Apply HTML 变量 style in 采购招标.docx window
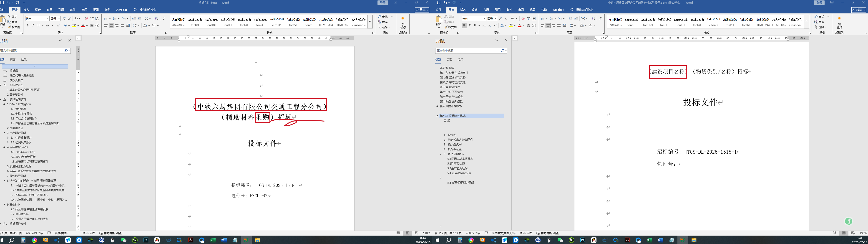868x244 pixels. point(762,22)
